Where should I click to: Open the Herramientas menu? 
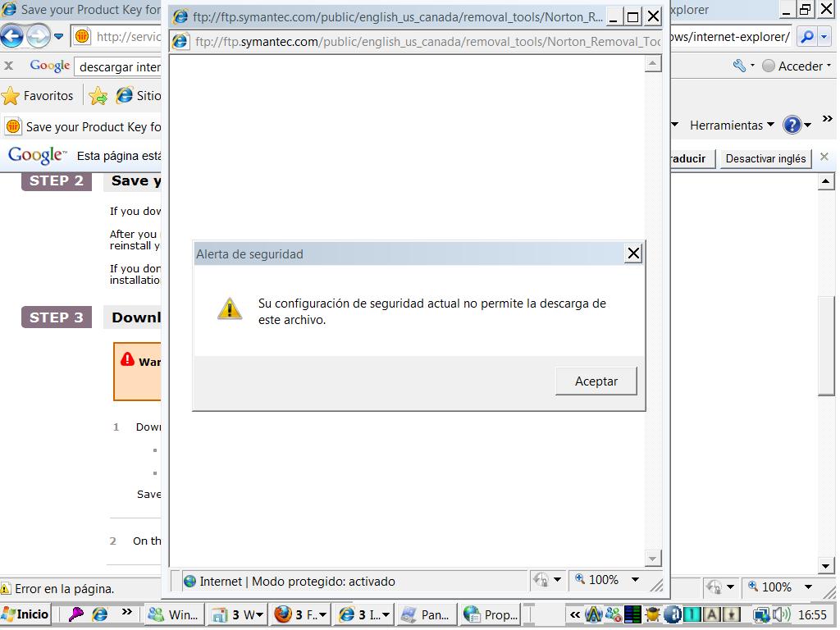(732, 126)
